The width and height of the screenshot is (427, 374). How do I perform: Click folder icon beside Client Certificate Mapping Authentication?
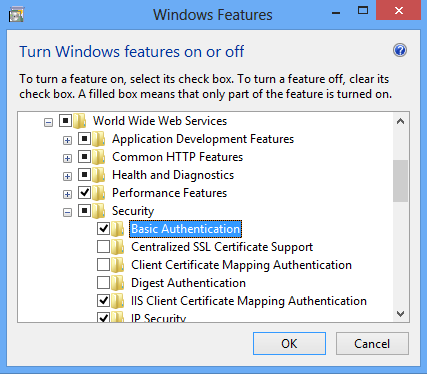[x=118, y=265]
